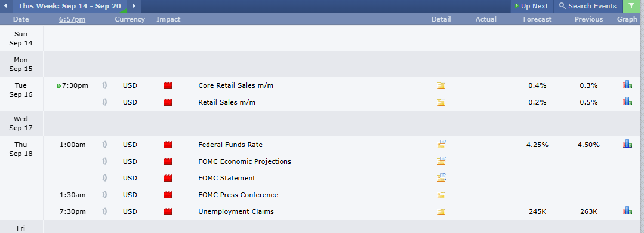Open graph for Core Retail Sales m/m
Screen dimensions: 644x233
627,85
